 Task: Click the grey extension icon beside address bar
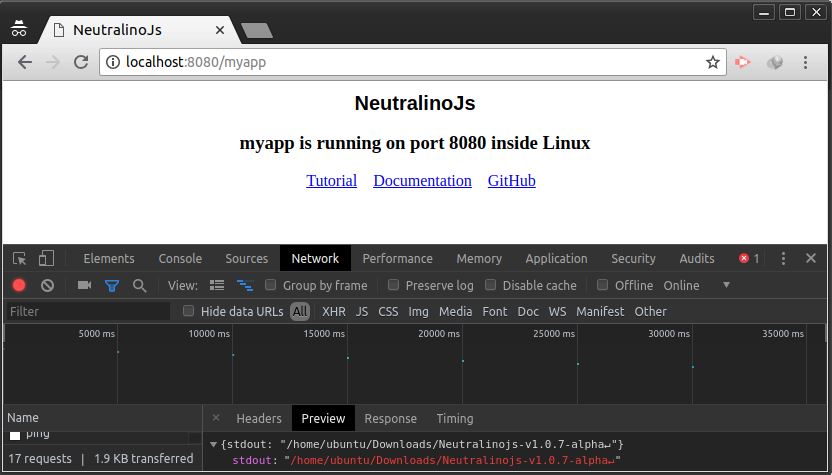tap(775, 63)
